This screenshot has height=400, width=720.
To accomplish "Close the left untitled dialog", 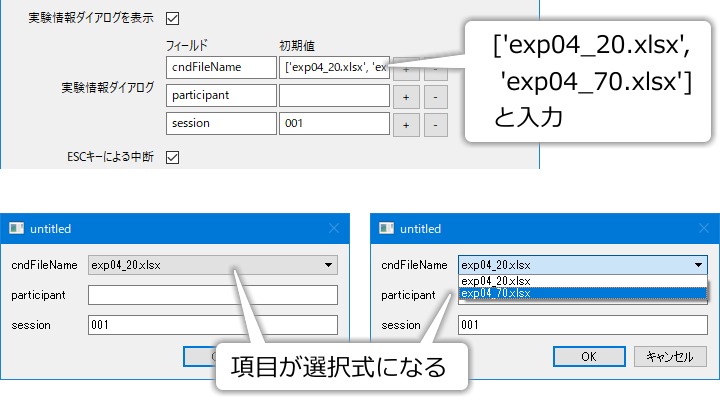I will point(334,228).
